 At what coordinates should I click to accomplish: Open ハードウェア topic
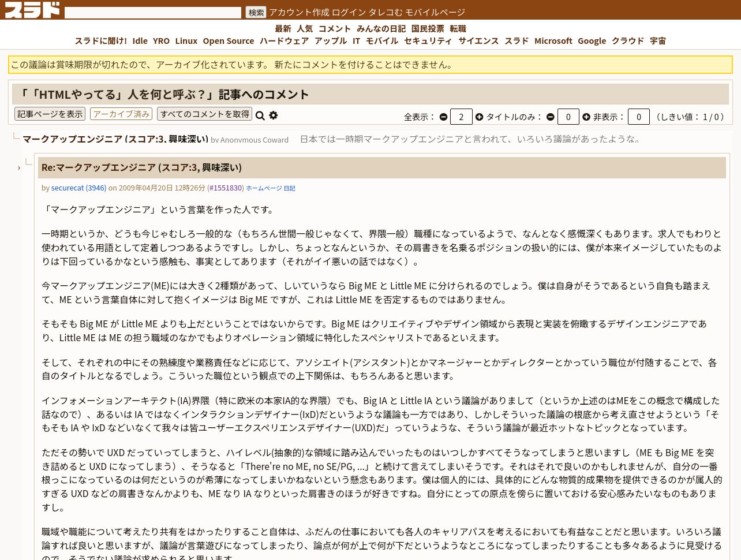point(284,40)
